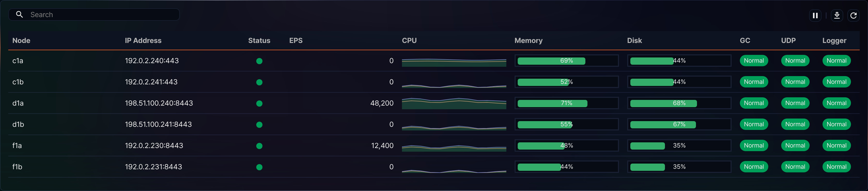Click the green status dot for d1a
The image size is (868, 191).
pos(259,104)
